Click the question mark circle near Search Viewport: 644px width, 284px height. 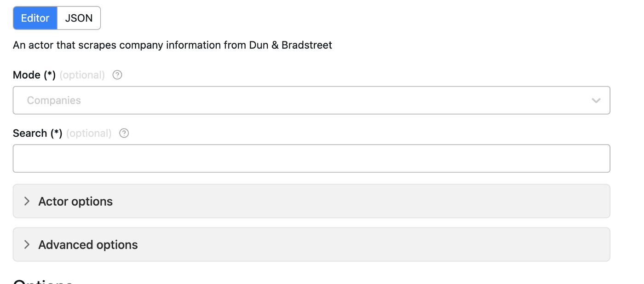[x=123, y=133]
